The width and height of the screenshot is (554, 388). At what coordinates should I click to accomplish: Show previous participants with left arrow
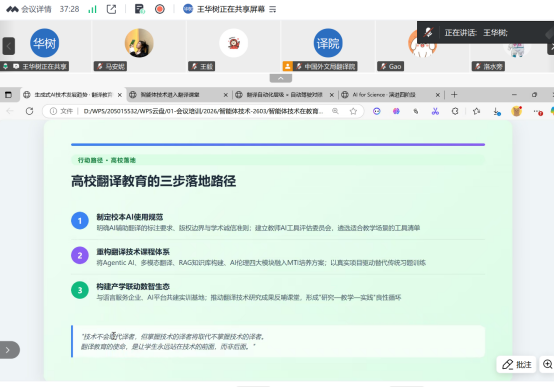[x=9, y=46]
